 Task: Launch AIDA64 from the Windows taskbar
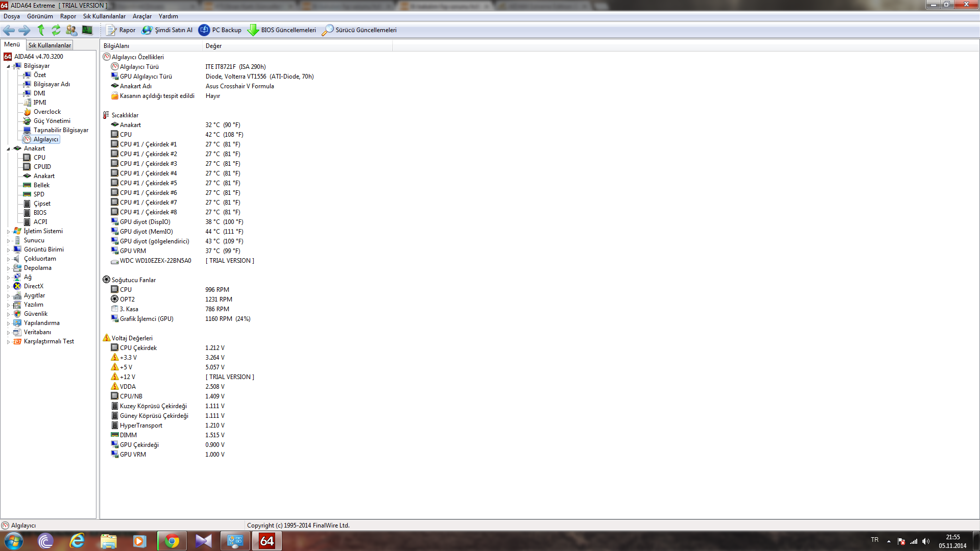[266, 541]
